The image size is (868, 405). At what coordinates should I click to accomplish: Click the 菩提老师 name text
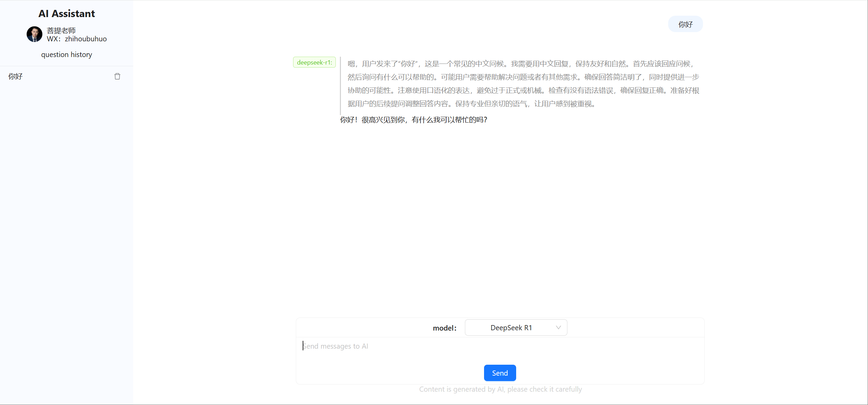61,30
